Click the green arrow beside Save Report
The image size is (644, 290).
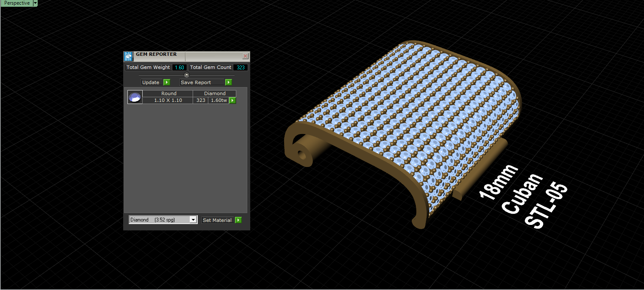(229, 82)
